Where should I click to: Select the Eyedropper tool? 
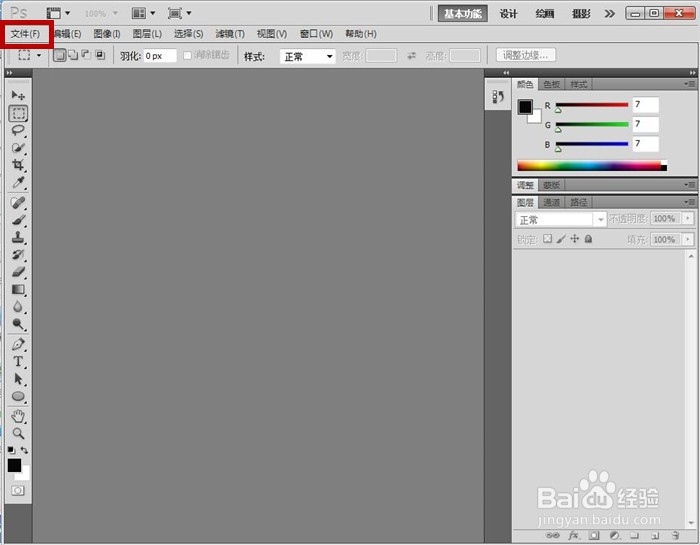coord(18,182)
